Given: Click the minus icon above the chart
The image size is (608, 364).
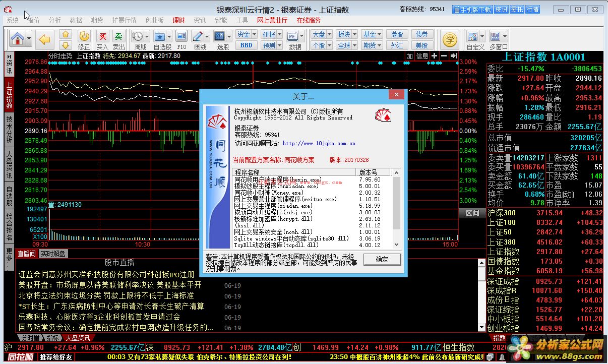Looking at the screenshot, I should (444, 55).
